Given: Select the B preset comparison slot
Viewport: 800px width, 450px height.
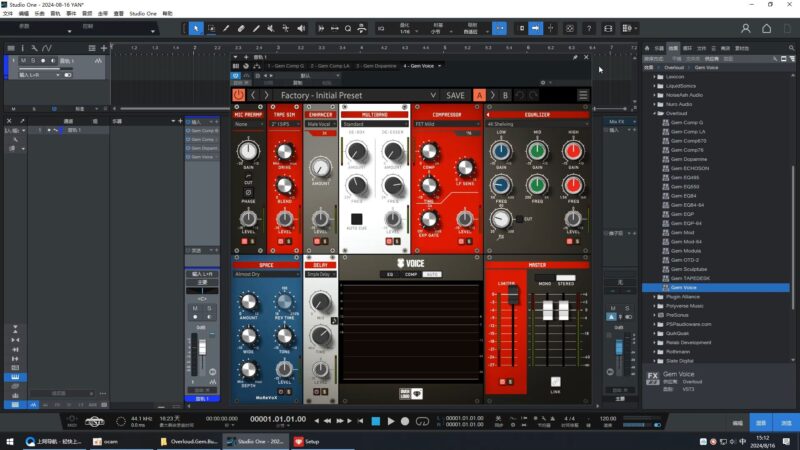Looking at the screenshot, I should click(505, 95).
